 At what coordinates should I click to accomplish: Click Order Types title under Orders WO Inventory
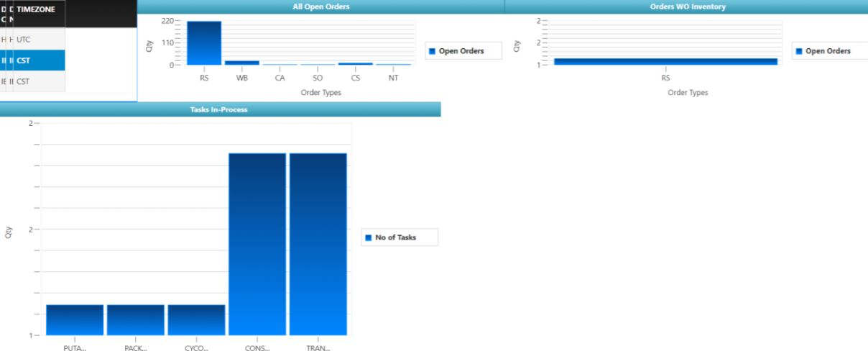[x=688, y=92]
